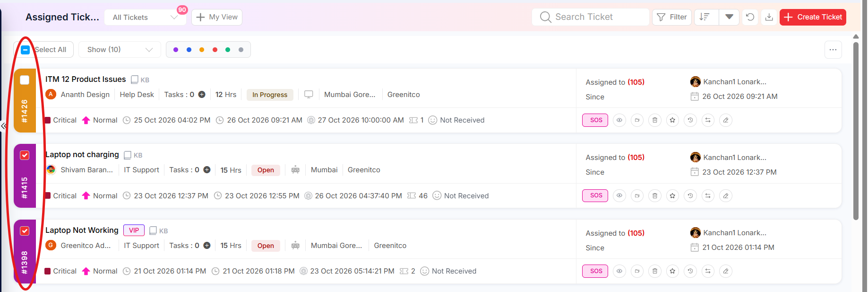Open history for Laptop not charging
868x292 pixels.
coord(690,195)
